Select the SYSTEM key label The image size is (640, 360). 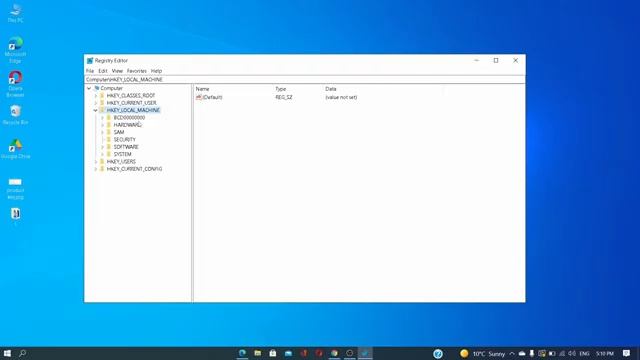pos(122,154)
